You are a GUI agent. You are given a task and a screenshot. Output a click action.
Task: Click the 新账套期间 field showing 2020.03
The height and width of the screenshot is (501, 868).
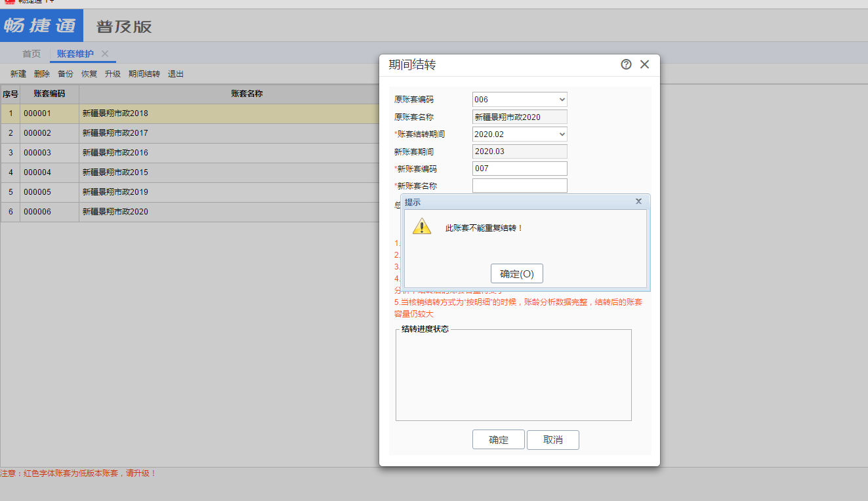(x=520, y=151)
